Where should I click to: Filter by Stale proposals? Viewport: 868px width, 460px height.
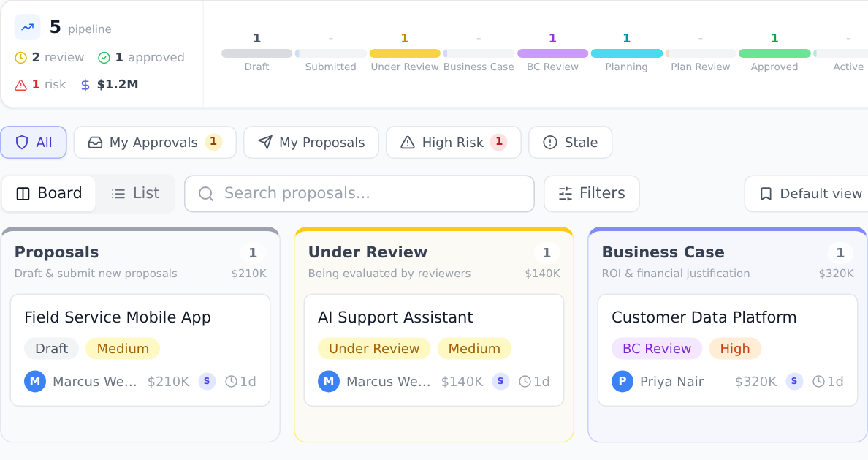click(570, 143)
